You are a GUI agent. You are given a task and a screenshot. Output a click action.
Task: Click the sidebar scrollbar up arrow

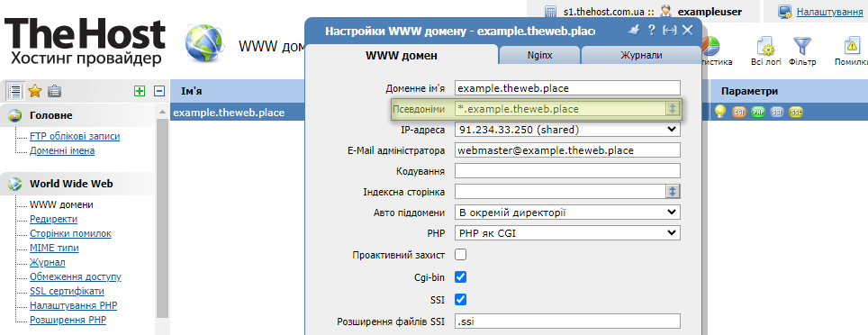[x=162, y=112]
